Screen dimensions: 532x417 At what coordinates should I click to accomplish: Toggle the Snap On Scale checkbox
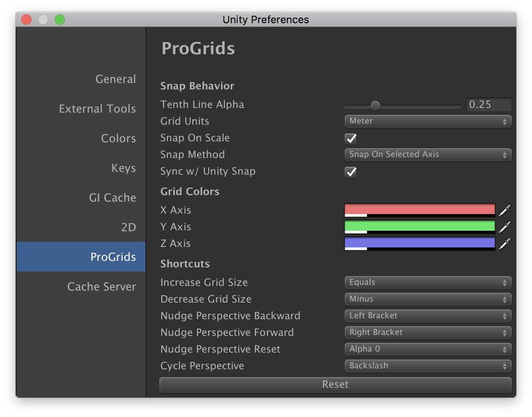tap(351, 139)
